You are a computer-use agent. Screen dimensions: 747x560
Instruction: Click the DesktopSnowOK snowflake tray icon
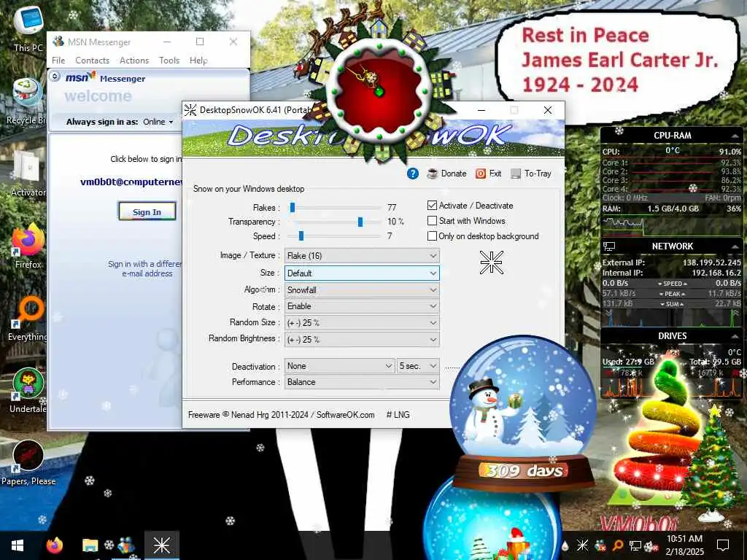(582, 545)
